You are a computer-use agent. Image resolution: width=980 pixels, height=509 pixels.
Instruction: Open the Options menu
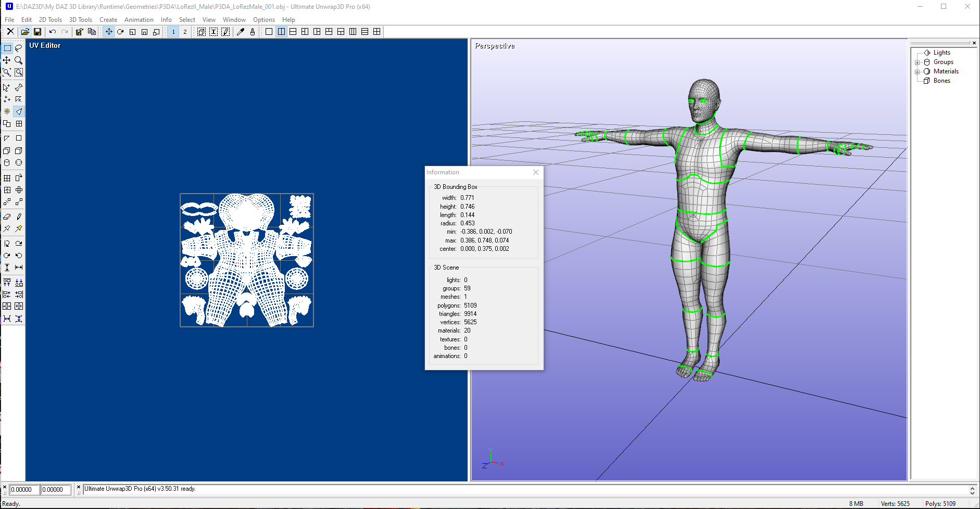(264, 20)
